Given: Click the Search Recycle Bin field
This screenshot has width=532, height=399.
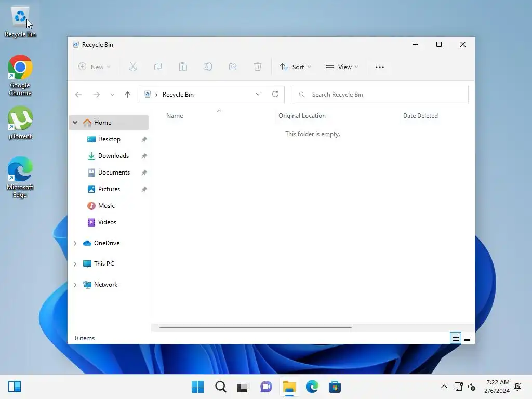Looking at the screenshot, I should click(380, 95).
